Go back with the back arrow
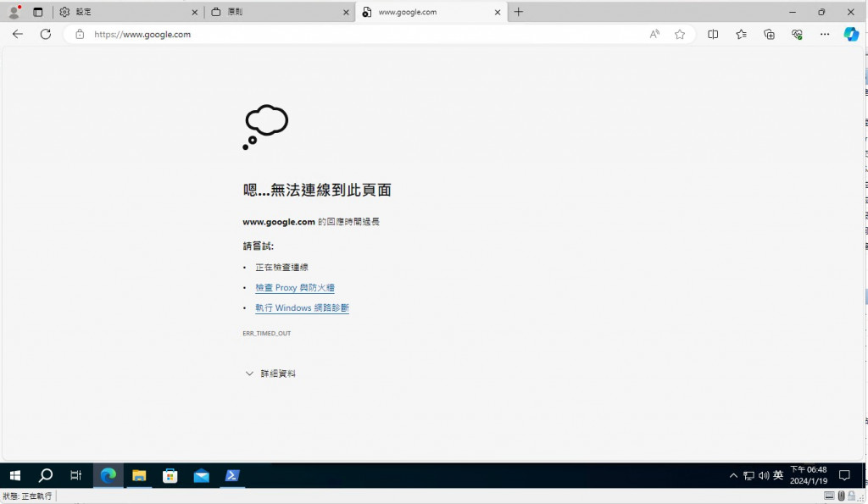 (x=18, y=34)
